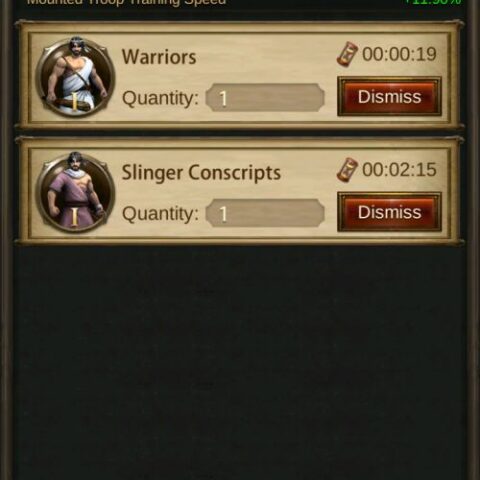The image size is (480, 480).
Task: Click the 00:00:19 training timer
Action: 399,54
